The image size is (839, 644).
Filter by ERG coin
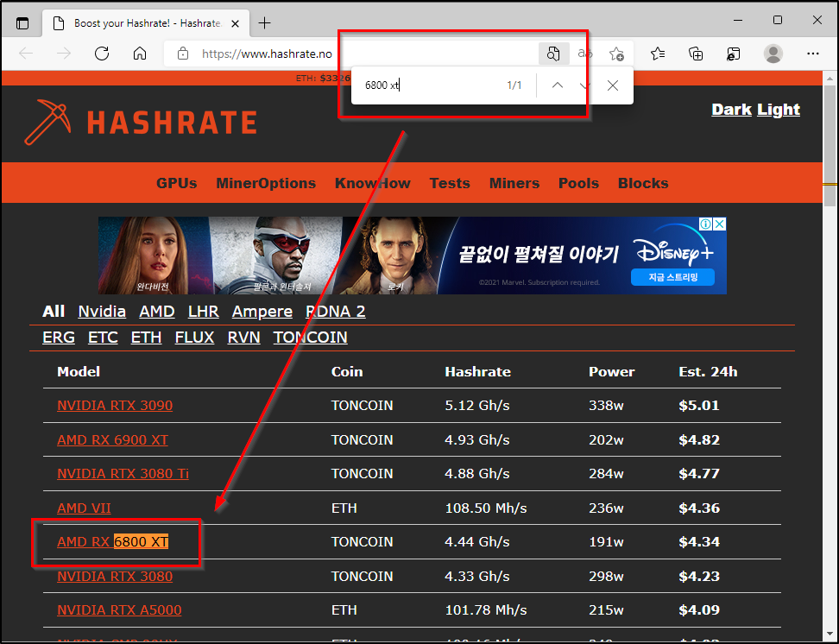(59, 338)
